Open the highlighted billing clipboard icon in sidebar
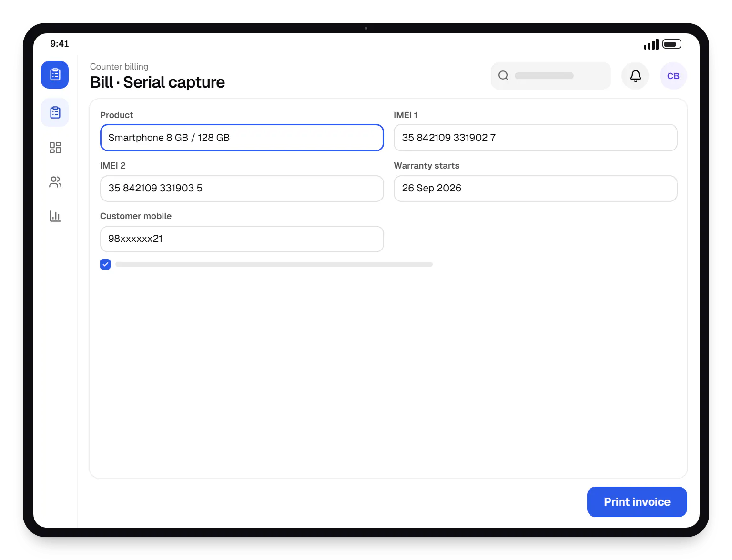Screen dimensions: 732x560 click(55, 75)
